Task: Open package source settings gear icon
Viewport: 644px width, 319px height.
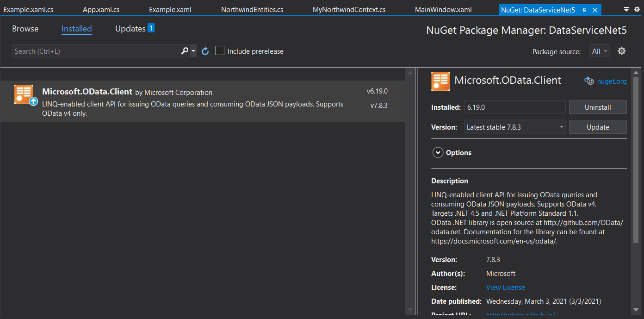Action: coord(622,51)
